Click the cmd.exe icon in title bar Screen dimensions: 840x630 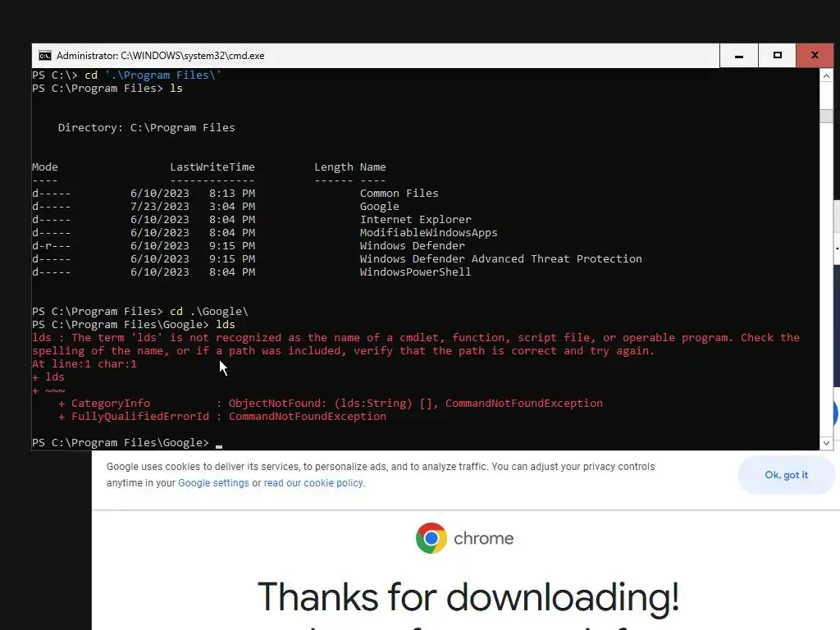pos(45,56)
